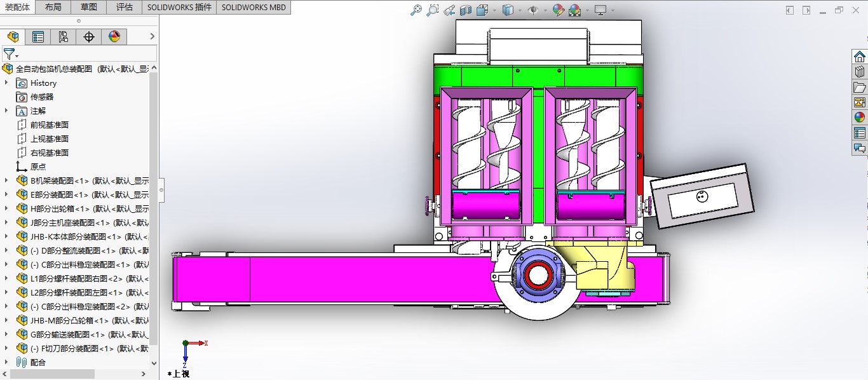Viewport: 868px width, 380px height.
Task: Click the Zoom to Fit icon
Action: click(x=416, y=10)
